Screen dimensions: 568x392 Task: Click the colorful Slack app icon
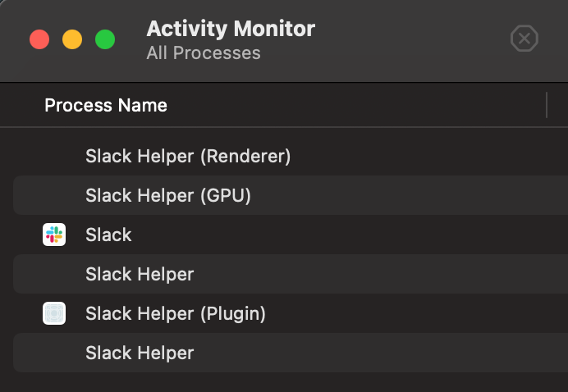[54, 235]
